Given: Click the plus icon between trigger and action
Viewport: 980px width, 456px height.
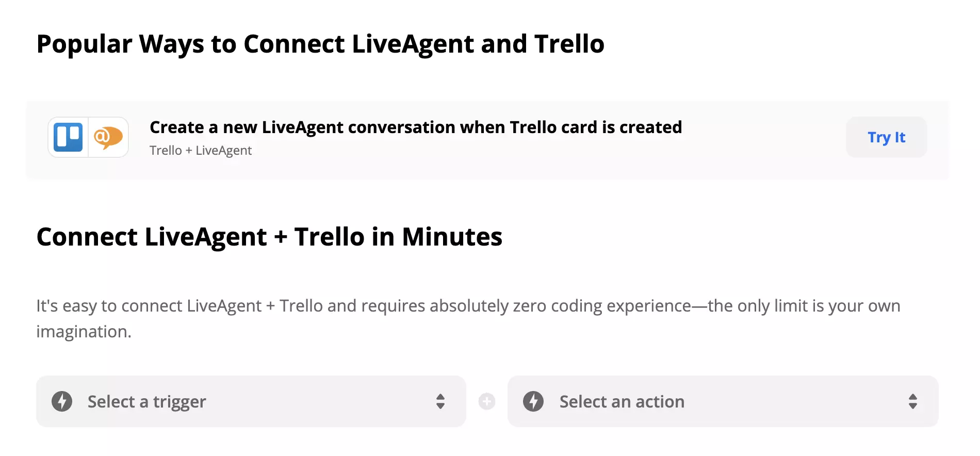Looking at the screenshot, I should pyautogui.click(x=486, y=401).
